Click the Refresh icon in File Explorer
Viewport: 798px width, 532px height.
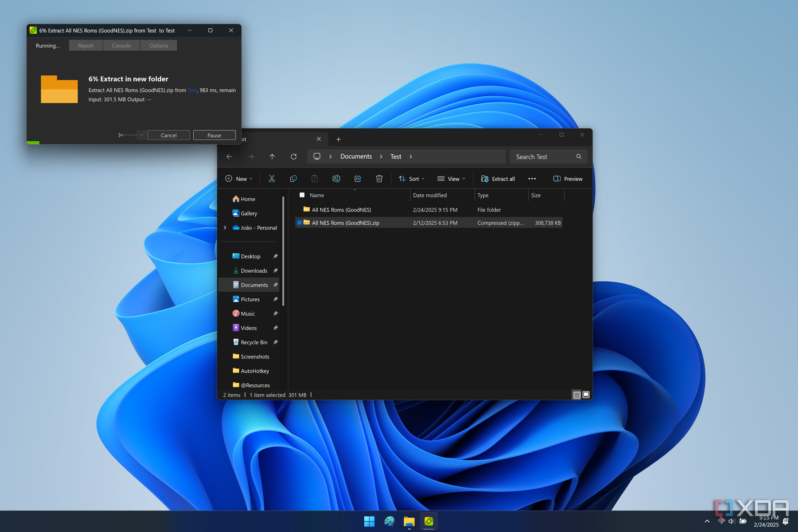[x=294, y=157]
